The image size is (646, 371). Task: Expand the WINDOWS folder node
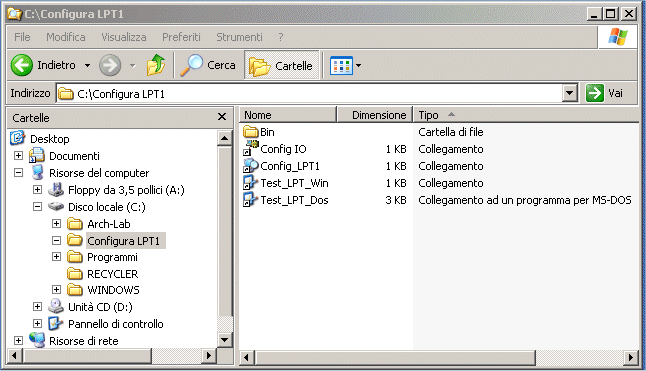(56, 289)
